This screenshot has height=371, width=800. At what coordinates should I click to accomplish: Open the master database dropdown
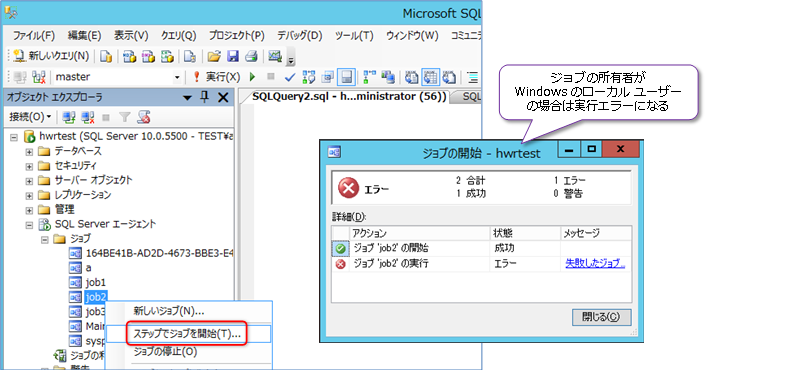[x=178, y=77]
